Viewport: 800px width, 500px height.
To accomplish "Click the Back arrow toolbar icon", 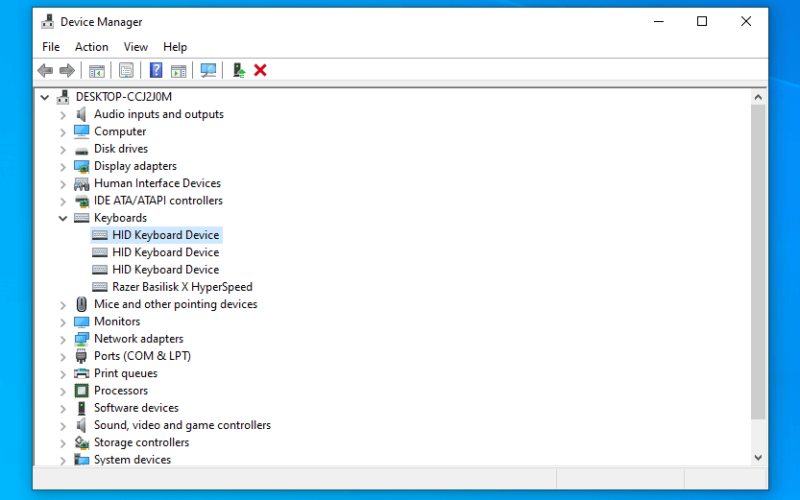I will [45, 70].
